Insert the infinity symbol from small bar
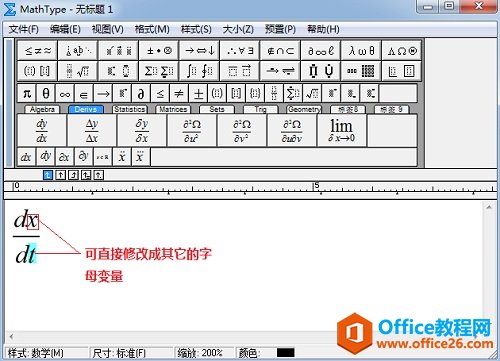Screen dimensions: 500x361 tap(65, 94)
